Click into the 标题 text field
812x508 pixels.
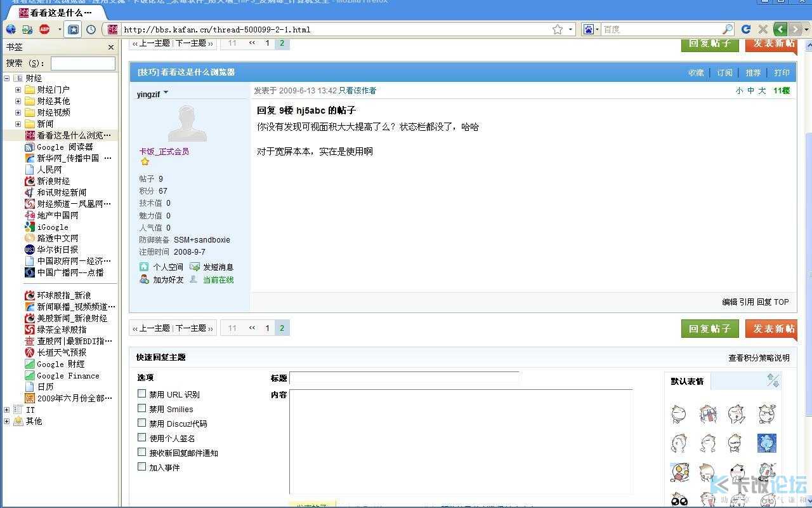point(404,378)
